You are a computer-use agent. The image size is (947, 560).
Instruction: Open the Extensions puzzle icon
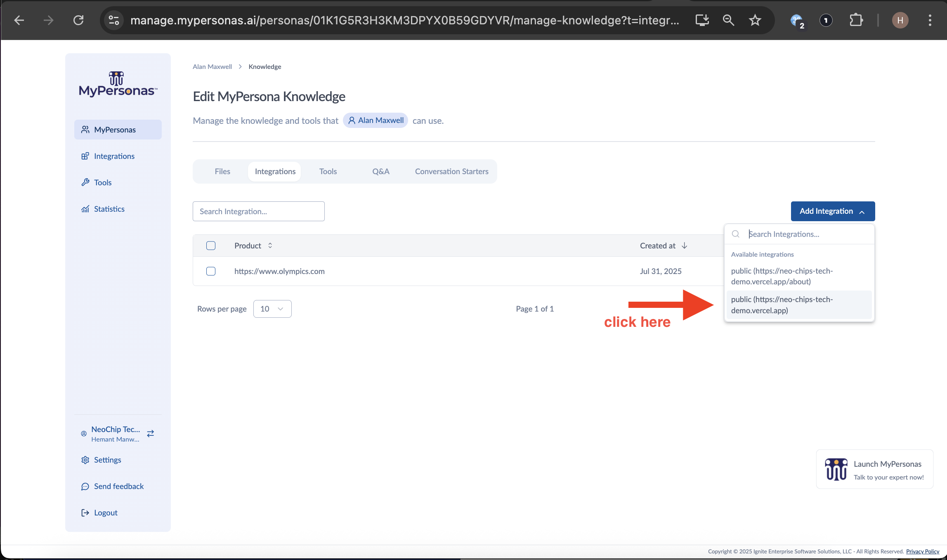[x=856, y=20]
